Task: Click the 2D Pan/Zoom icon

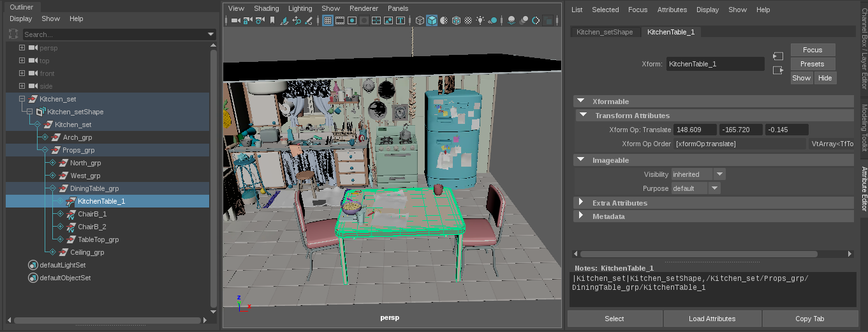Action: click(x=297, y=20)
